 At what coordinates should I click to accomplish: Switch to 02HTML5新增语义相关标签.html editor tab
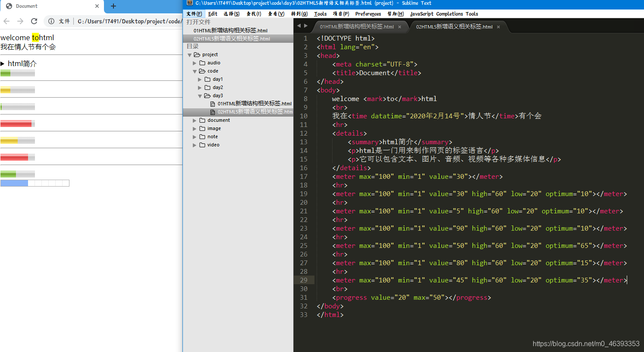(x=454, y=27)
